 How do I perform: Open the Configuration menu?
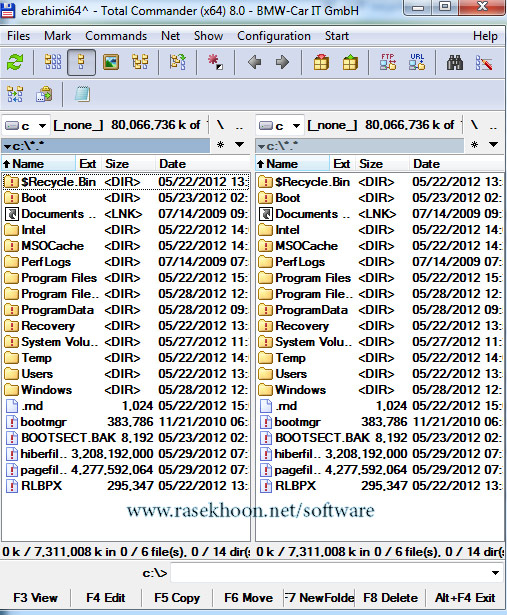[274, 36]
